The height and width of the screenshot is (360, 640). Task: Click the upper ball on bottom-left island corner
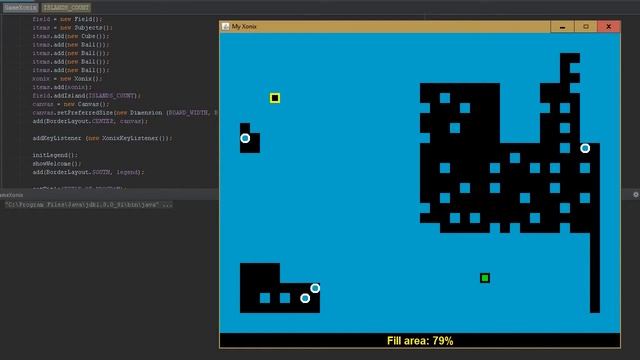pos(315,288)
